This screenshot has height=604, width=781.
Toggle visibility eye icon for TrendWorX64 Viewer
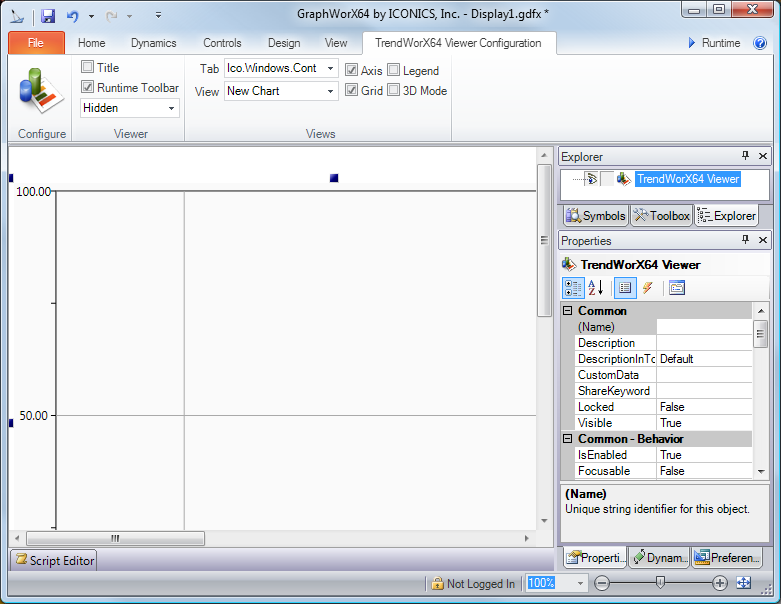tap(591, 178)
